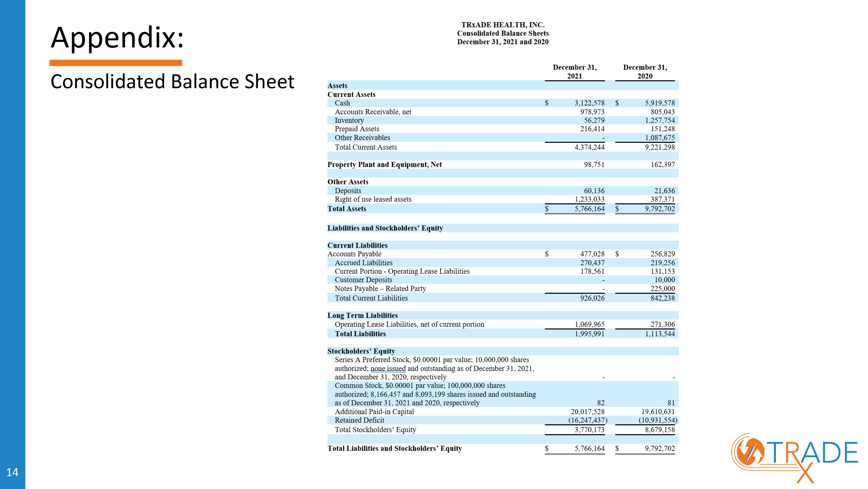Select the Additional Paid-in Capital 2020 value
868x489 pixels.
[x=658, y=412]
